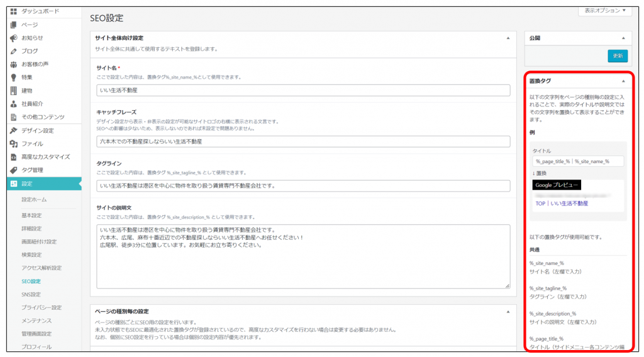Viewport: 644px width, 357px height.
Task: Click the タグ管理 tag icon
Action: click(x=13, y=170)
